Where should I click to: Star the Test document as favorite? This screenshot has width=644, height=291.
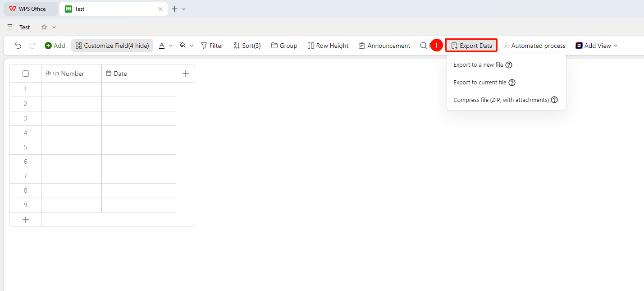coord(44,27)
